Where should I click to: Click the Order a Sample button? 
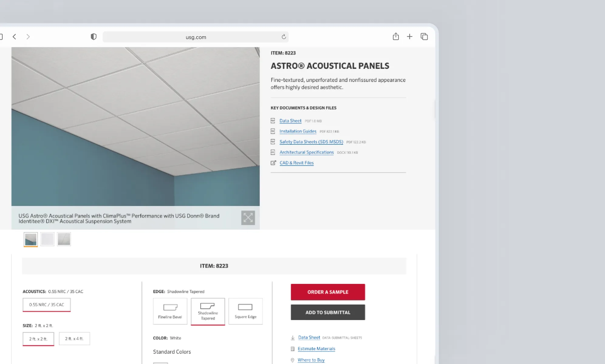tap(328, 292)
